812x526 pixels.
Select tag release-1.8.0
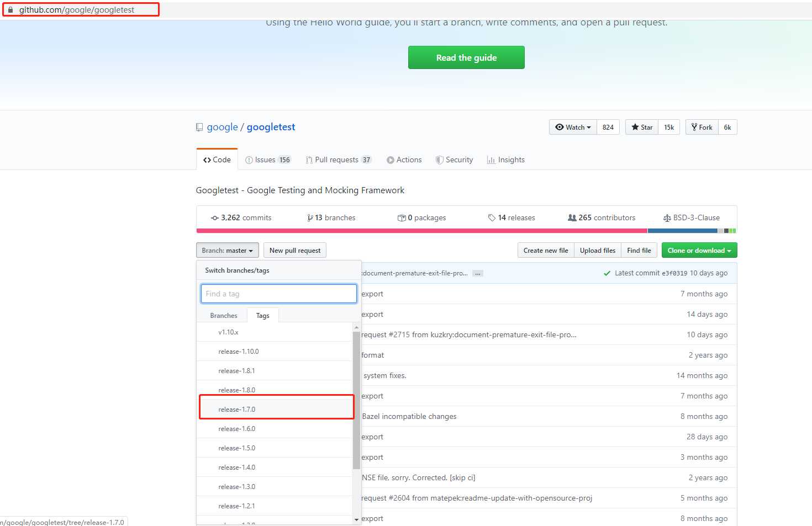[275, 390]
